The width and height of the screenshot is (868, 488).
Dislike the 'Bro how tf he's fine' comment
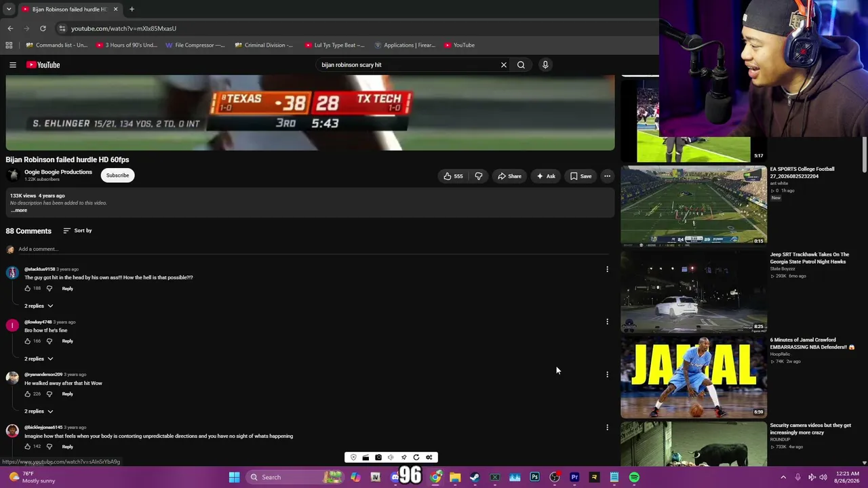(x=49, y=341)
